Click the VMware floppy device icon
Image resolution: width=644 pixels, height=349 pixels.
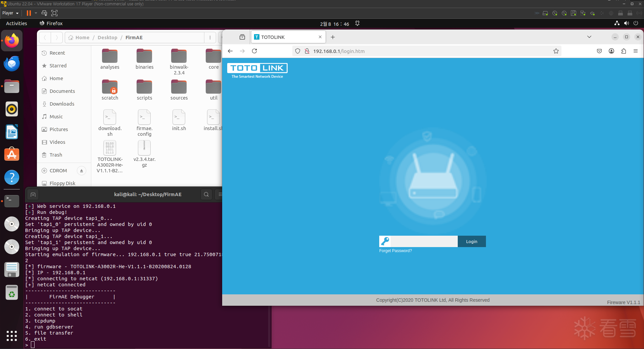coord(574,13)
